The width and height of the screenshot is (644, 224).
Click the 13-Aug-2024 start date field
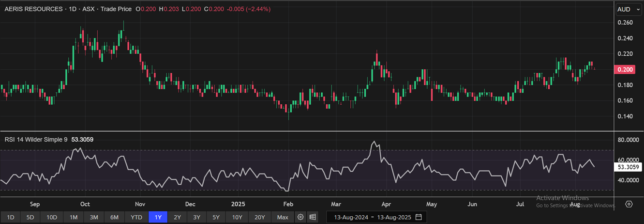click(x=349, y=217)
